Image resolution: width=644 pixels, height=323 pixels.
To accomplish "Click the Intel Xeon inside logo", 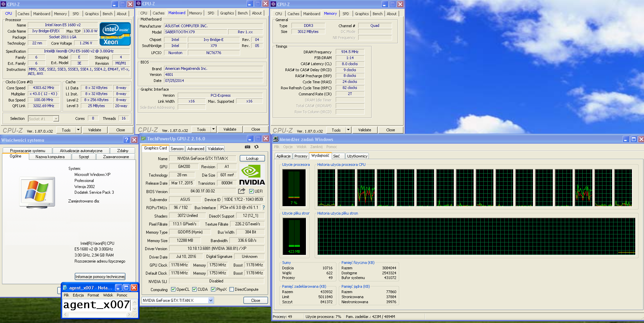I will [x=115, y=34].
